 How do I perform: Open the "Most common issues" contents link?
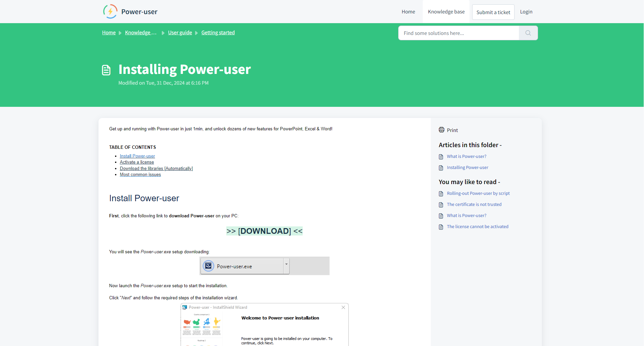[x=140, y=174]
